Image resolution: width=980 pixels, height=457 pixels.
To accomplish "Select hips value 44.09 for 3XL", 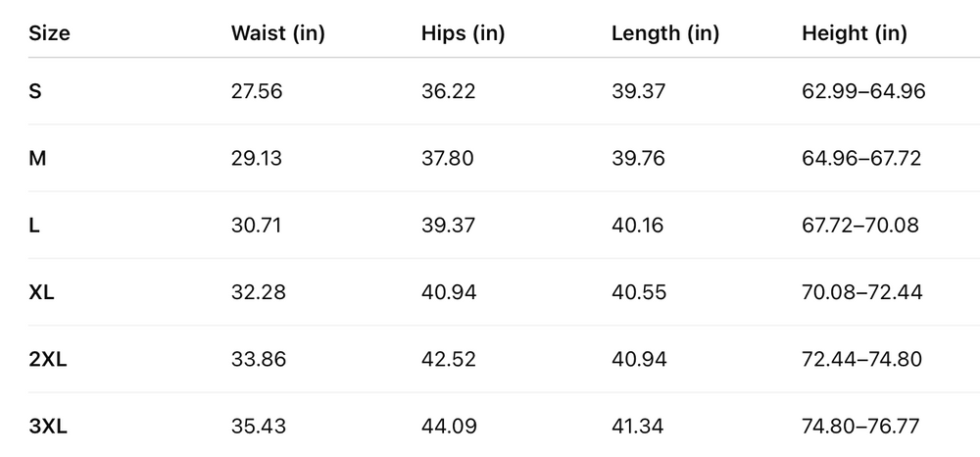I will pyautogui.click(x=448, y=427).
